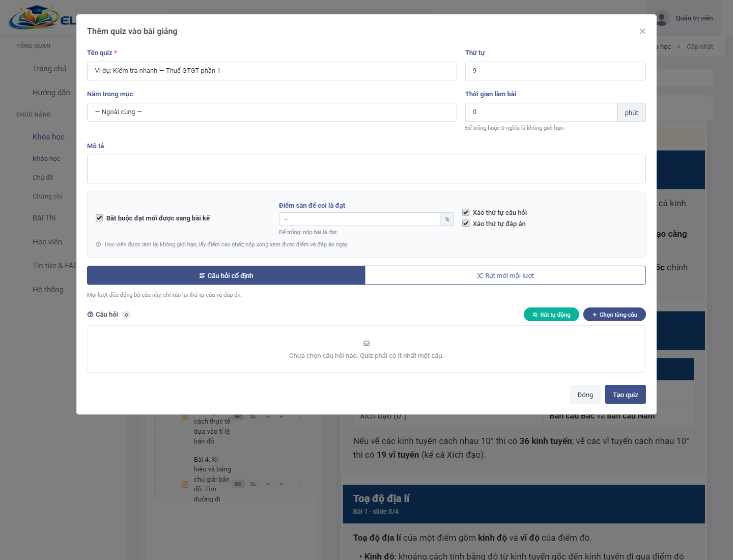
Task: Open the three-dot menu of Bài 4
Action: (x=299, y=484)
